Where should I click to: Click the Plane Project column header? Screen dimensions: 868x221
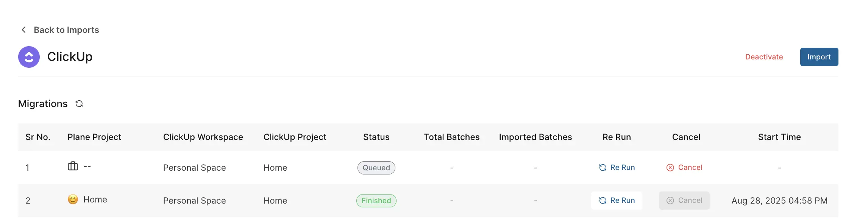pyautogui.click(x=94, y=137)
